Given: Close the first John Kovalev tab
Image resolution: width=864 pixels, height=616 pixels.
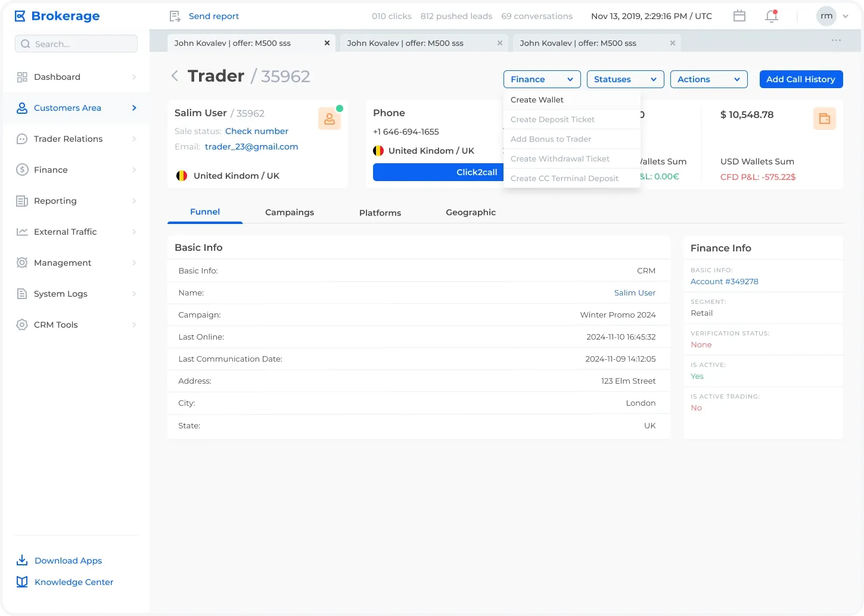Looking at the screenshot, I should coord(327,43).
